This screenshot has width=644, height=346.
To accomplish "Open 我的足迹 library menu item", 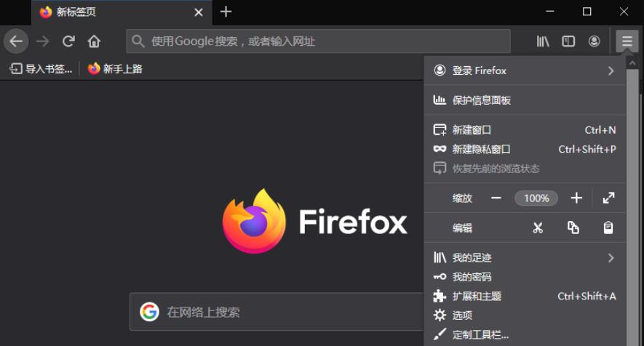I will pyautogui.click(x=525, y=258).
